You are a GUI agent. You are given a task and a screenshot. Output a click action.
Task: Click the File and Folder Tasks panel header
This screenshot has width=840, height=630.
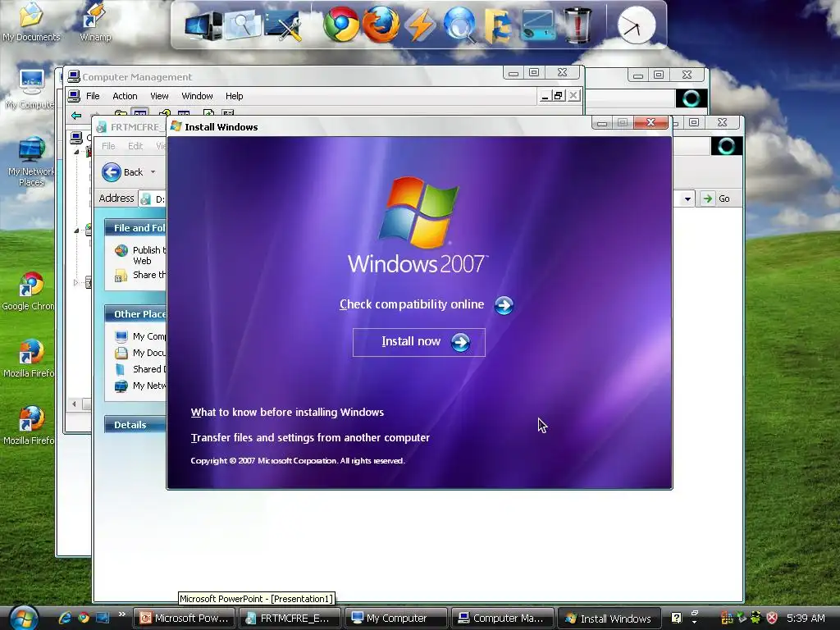(135, 228)
